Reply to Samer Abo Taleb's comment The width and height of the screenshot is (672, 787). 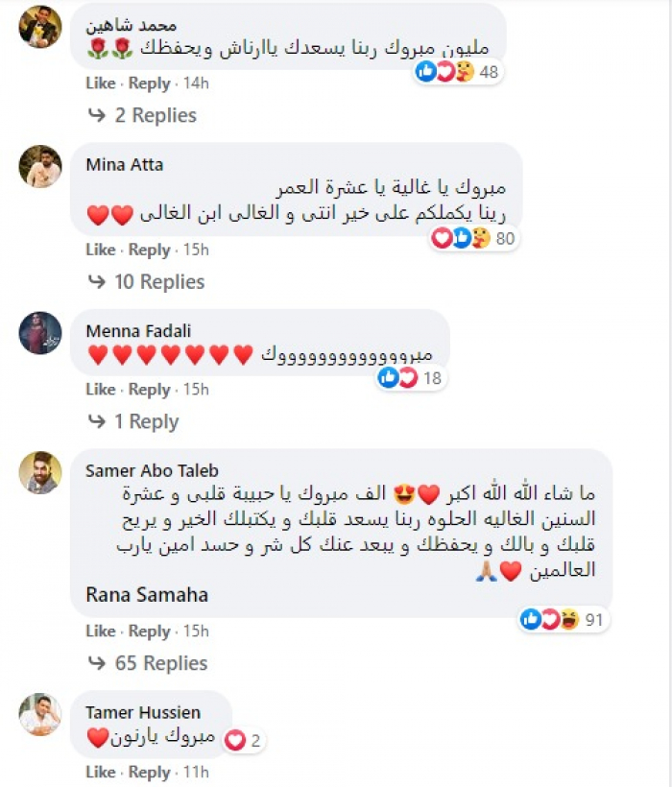click(x=149, y=632)
